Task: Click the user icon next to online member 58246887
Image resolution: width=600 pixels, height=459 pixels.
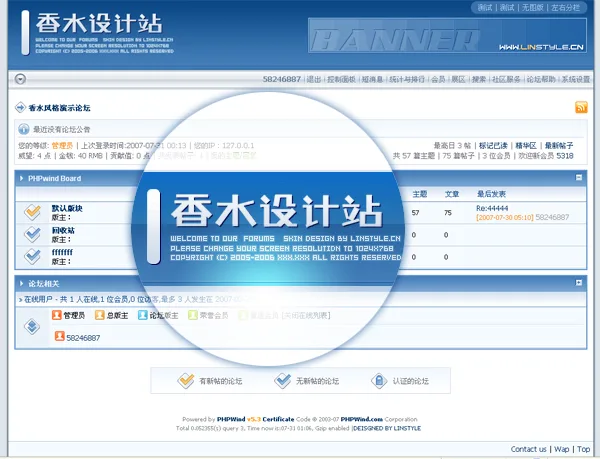Action: coord(59,336)
